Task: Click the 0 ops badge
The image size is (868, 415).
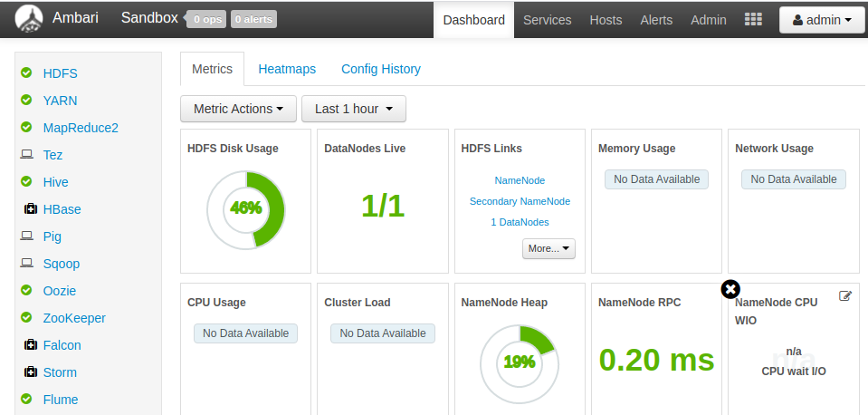Action: point(206,19)
